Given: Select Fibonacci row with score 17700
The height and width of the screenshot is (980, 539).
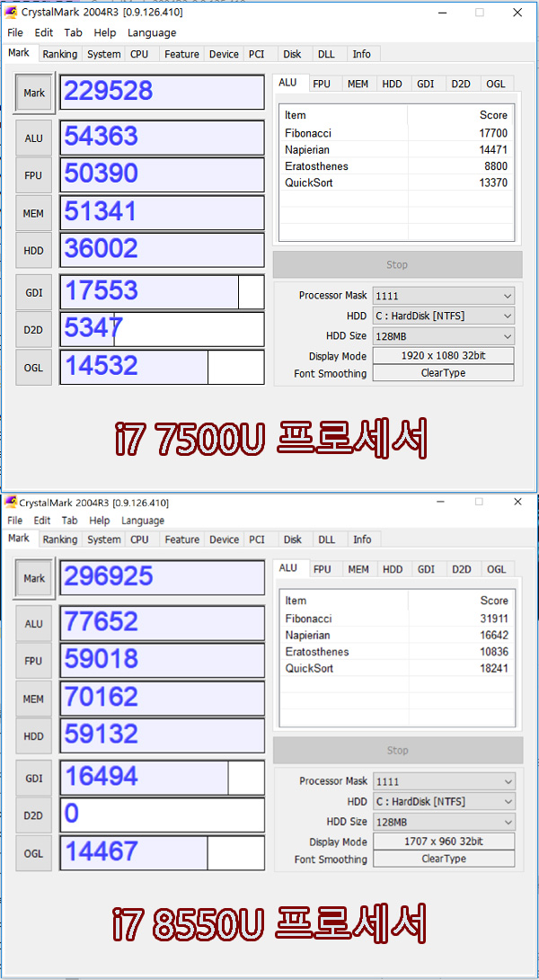Looking at the screenshot, I should coord(396,133).
